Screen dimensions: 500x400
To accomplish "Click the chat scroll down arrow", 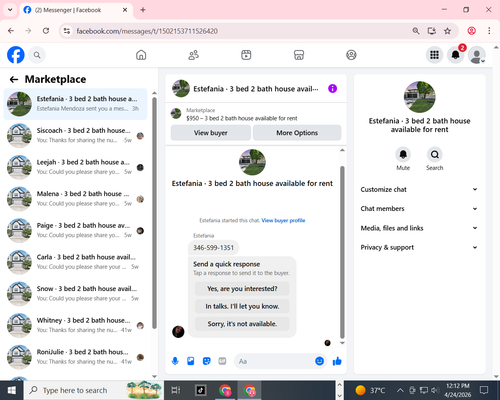I will (x=342, y=343).
